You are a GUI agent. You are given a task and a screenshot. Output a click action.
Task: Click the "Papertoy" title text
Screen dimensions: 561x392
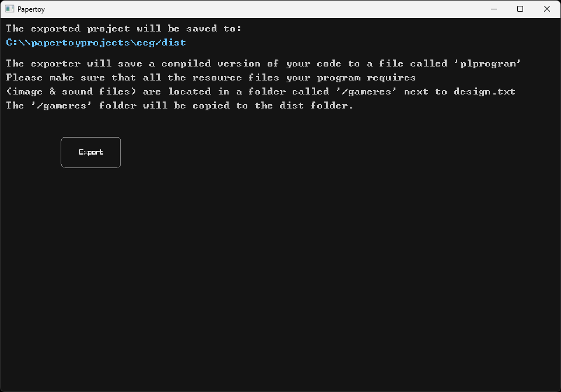(31, 9)
